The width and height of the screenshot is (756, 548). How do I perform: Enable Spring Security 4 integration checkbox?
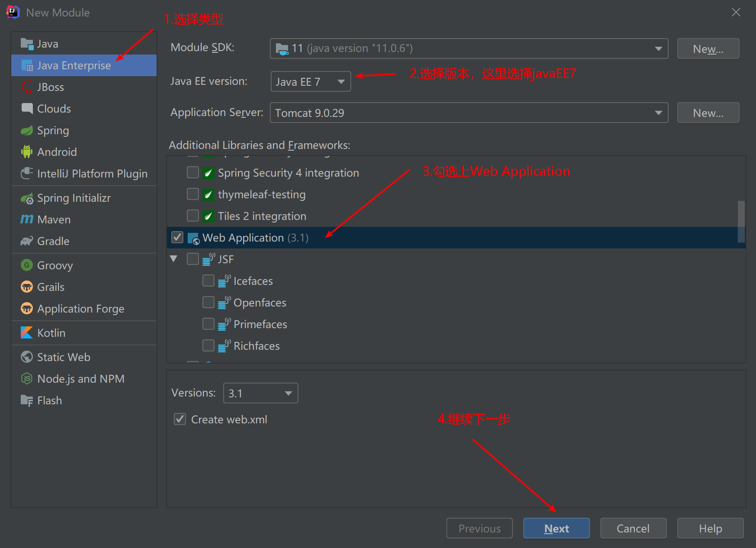pos(193,173)
